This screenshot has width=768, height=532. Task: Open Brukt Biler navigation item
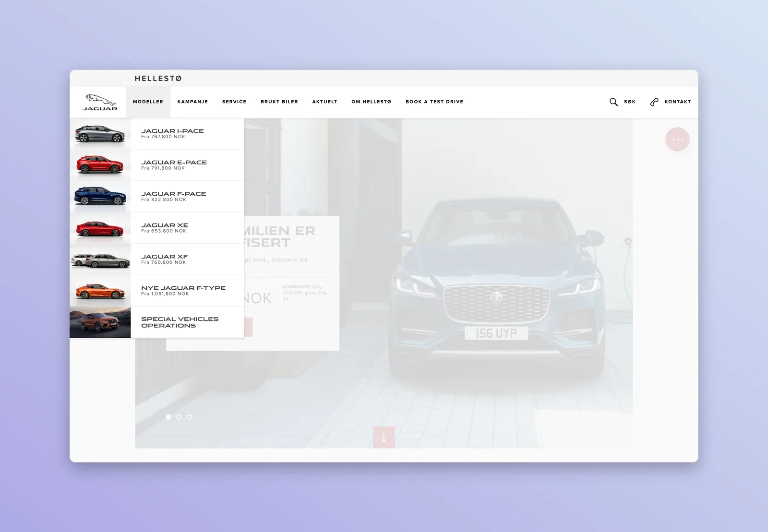click(x=279, y=102)
